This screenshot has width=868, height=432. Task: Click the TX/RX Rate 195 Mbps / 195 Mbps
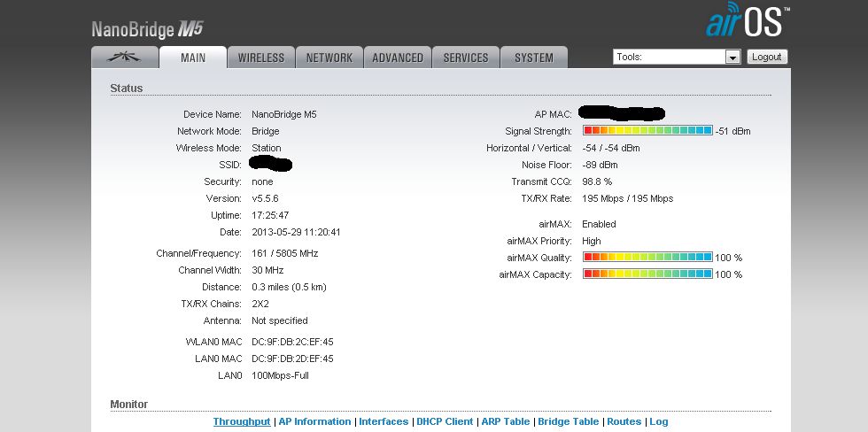click(x=628, y=198)
